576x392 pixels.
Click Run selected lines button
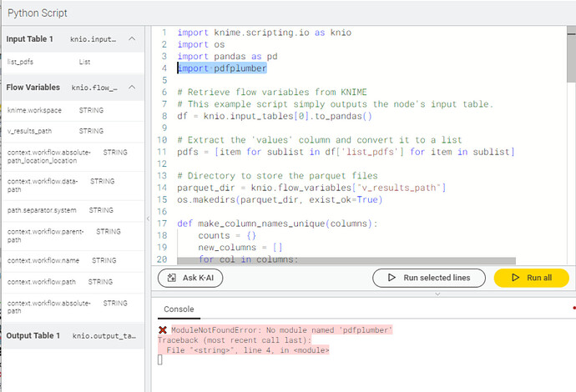pos(429,278)
